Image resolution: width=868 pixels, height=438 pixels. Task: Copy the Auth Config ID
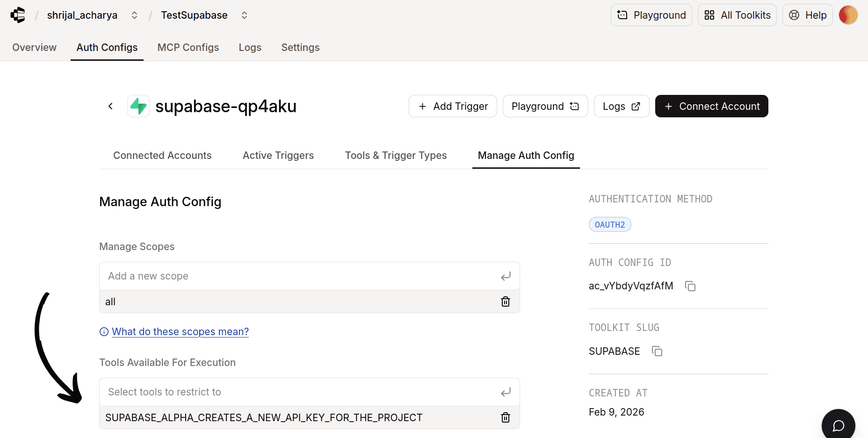point(690,286)
